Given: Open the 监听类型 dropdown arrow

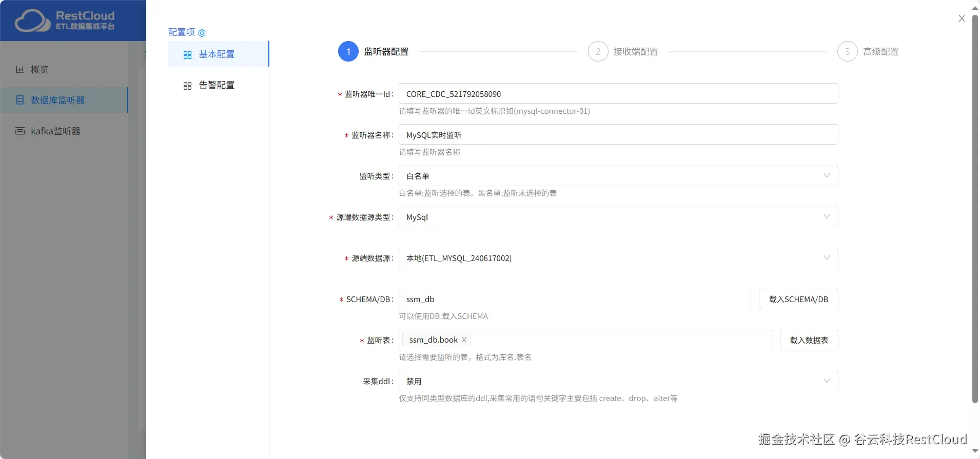Looking at the screenshot, I should 827,176.
